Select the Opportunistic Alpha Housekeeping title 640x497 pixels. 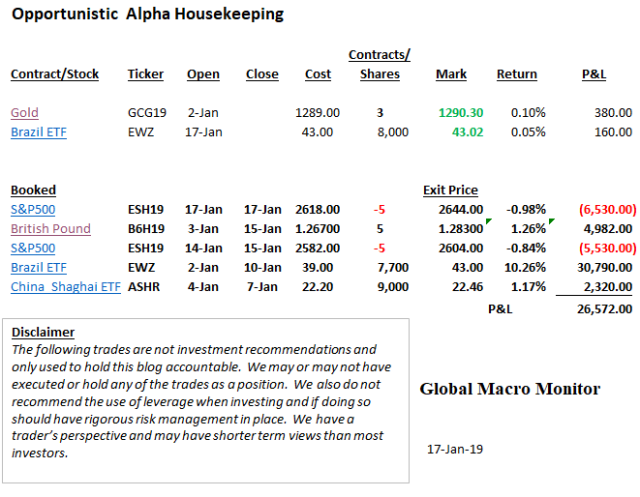click(147, 15)
